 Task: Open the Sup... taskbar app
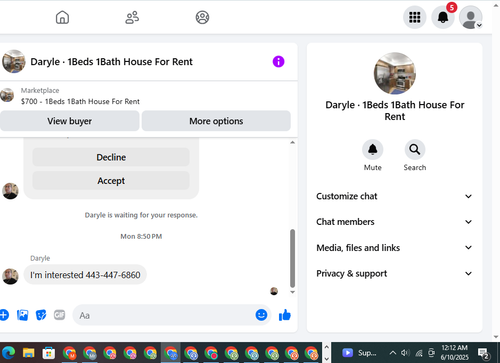click(x=359, y=353)
